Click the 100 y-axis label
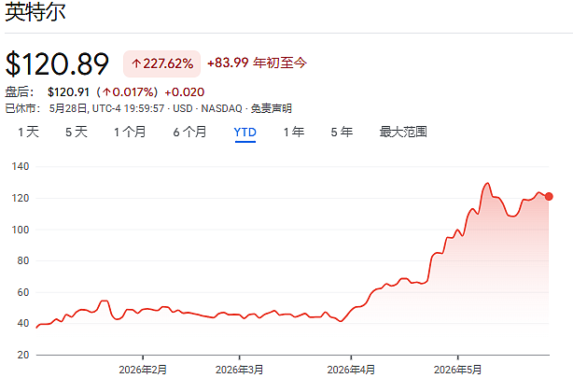Viewport: 573px width, 392px height. point(21,230)
